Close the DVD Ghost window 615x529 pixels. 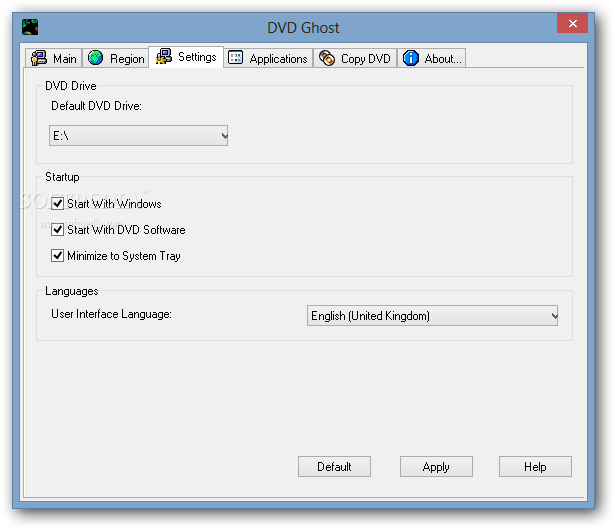click(572, 24)
